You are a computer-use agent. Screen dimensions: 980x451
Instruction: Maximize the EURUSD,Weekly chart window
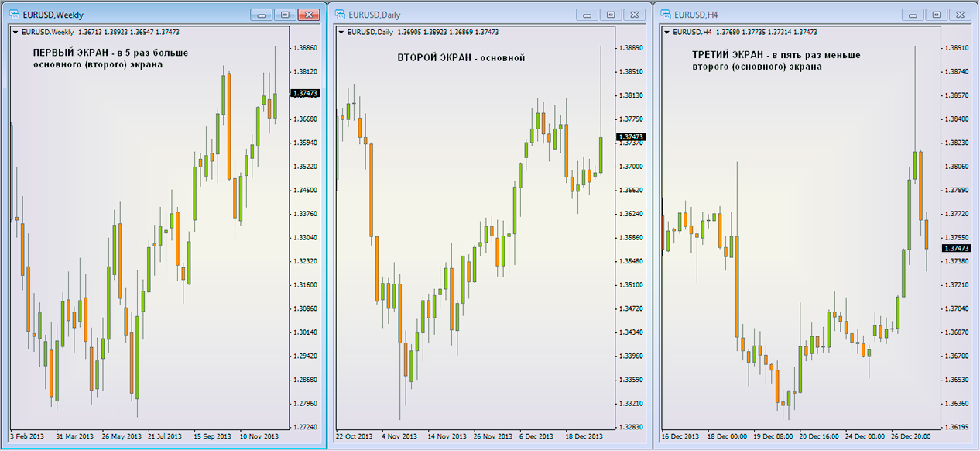[x=286, y=15]
